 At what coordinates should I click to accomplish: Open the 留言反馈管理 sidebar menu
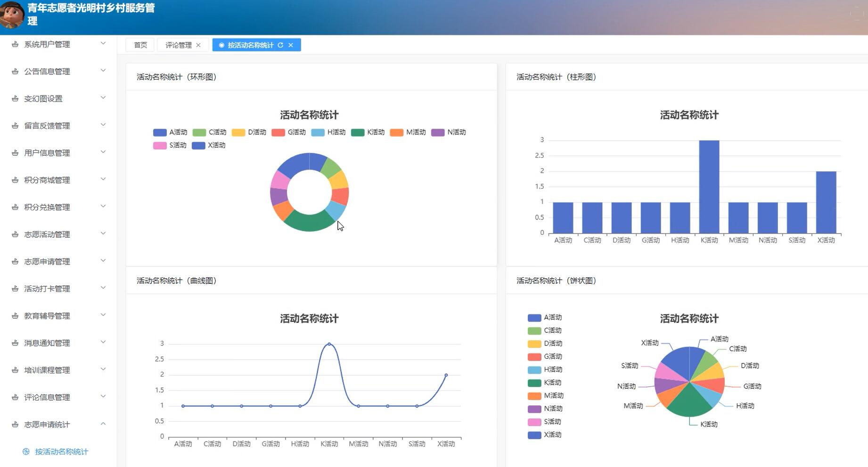(59, 126)
